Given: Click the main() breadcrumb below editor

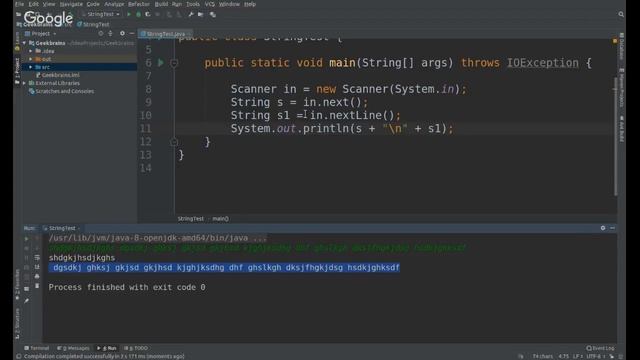Looking at the screenshot, I should click(220, 219).
